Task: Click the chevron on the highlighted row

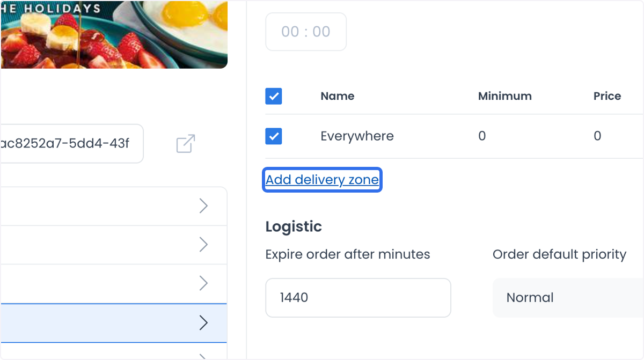Action: pyautogui.click(x=203, y=322)
